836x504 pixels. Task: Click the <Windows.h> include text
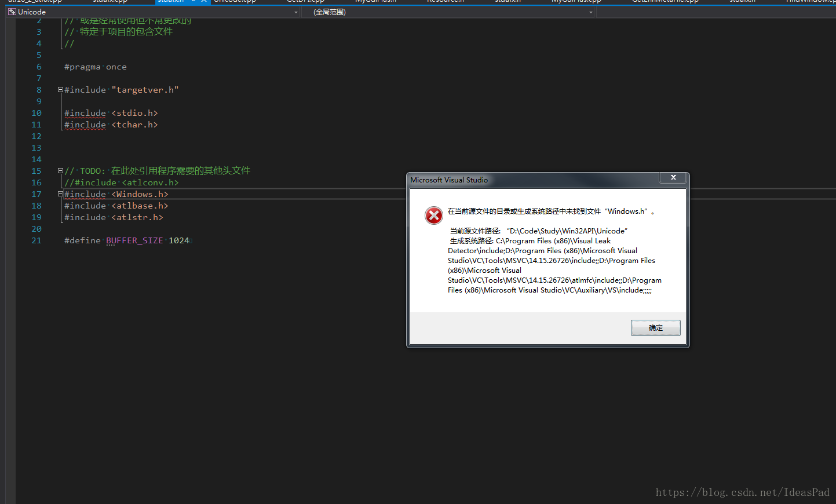(x=140, y=194)
